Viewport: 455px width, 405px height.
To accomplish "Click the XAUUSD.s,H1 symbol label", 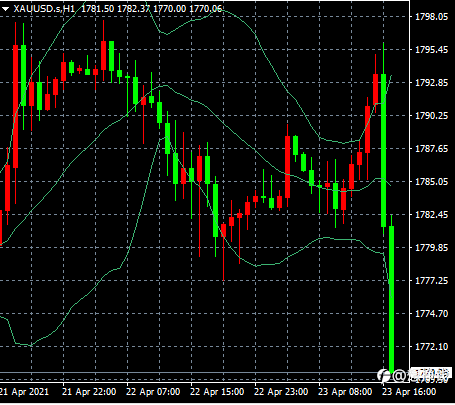I will [x=44, y=9].
